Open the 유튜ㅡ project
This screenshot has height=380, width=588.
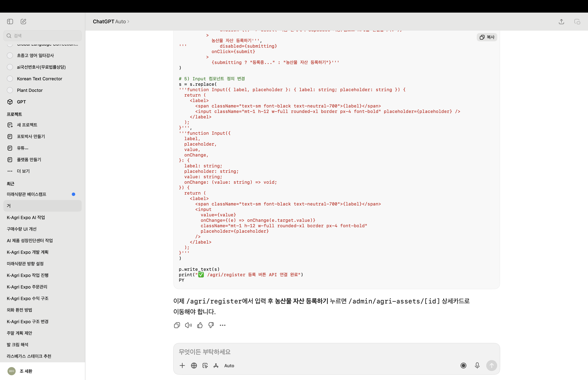click(42, 148)
